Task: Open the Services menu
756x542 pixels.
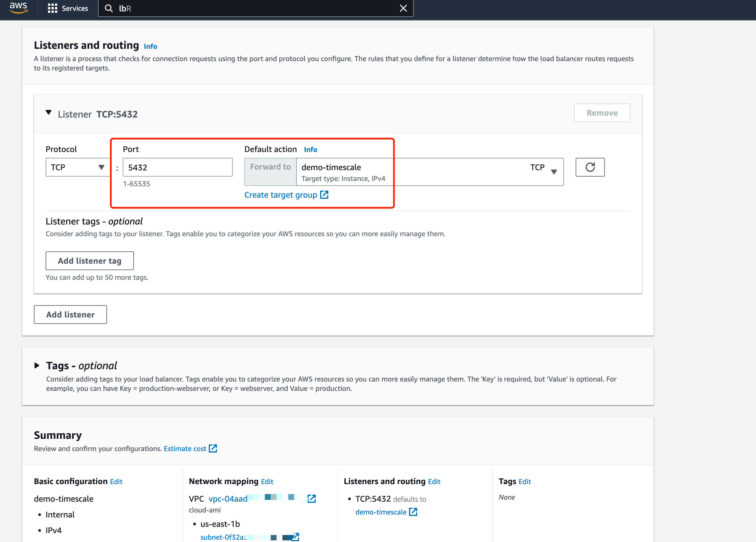Action: [75, 8]
